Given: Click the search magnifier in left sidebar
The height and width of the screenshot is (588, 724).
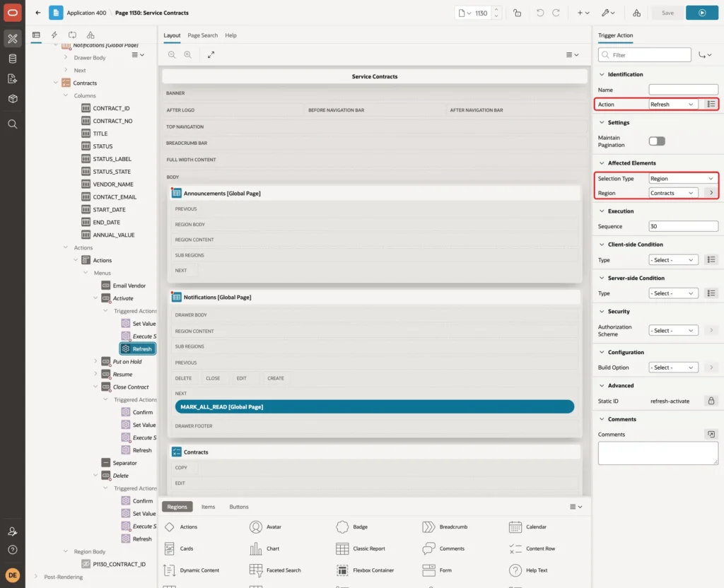Looking at the screenshot, I should coord(13,124).
